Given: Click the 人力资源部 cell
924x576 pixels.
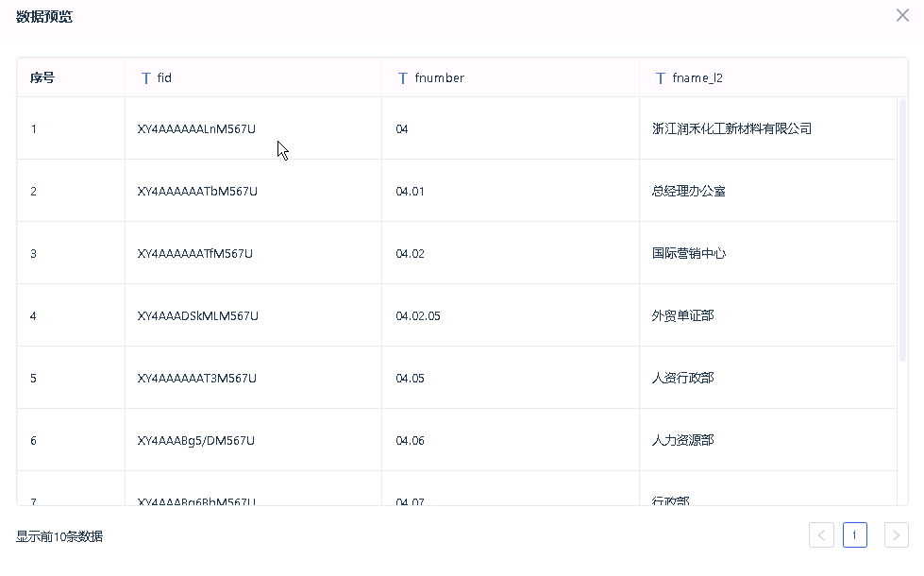Looking at the screenshot, I should click(x=682, y=441).
